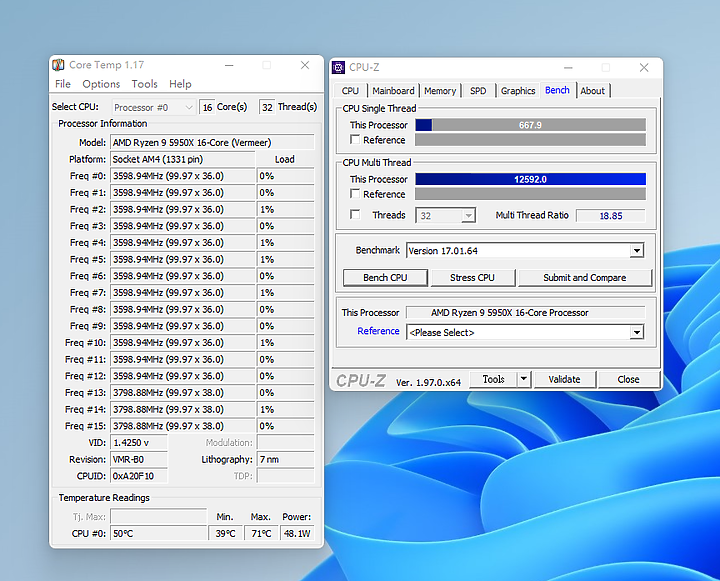Switch to the Graphics tab

[518, 90]
